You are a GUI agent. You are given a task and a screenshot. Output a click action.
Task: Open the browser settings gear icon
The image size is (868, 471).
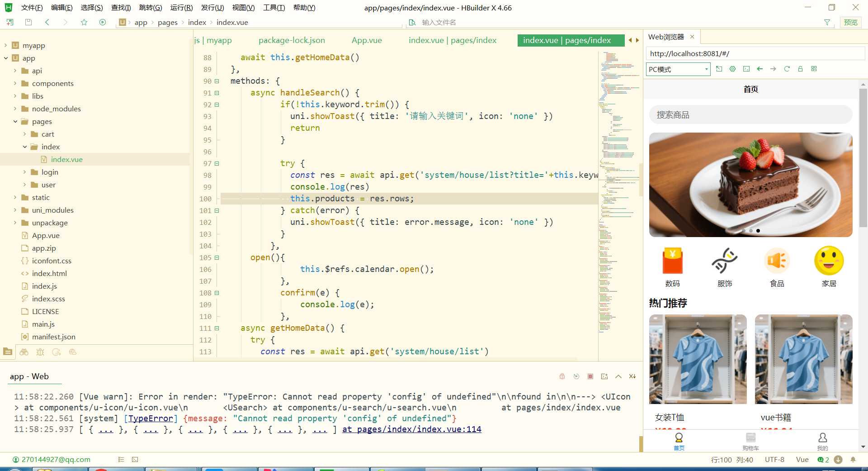(x=732, y=69)
